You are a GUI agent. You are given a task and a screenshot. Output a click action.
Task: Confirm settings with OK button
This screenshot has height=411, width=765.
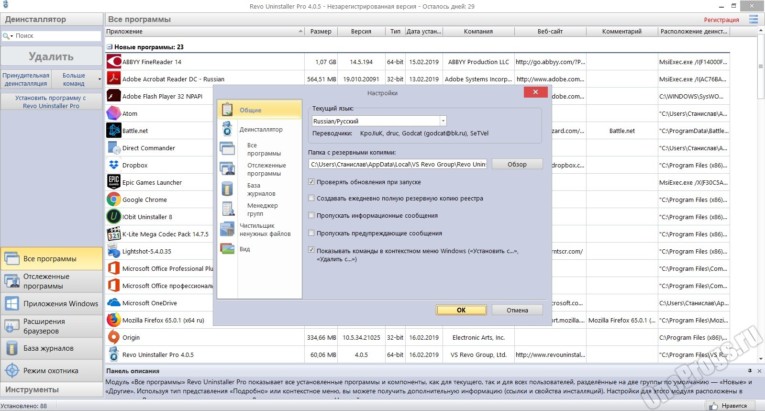(461, 310)
